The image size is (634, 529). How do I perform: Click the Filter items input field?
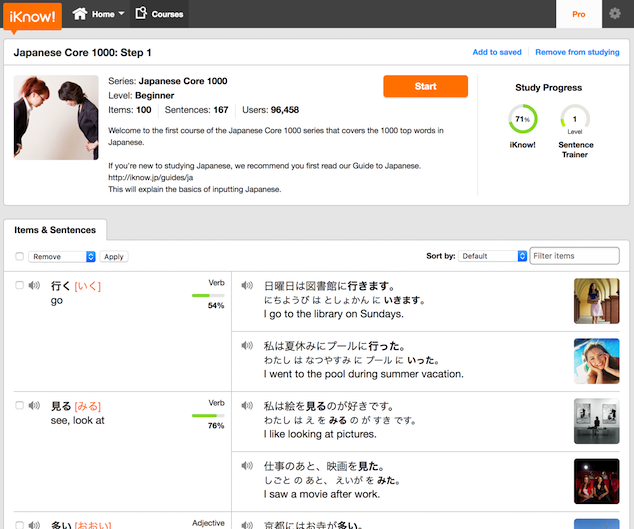pyautogui.click(x=574, y=256)
